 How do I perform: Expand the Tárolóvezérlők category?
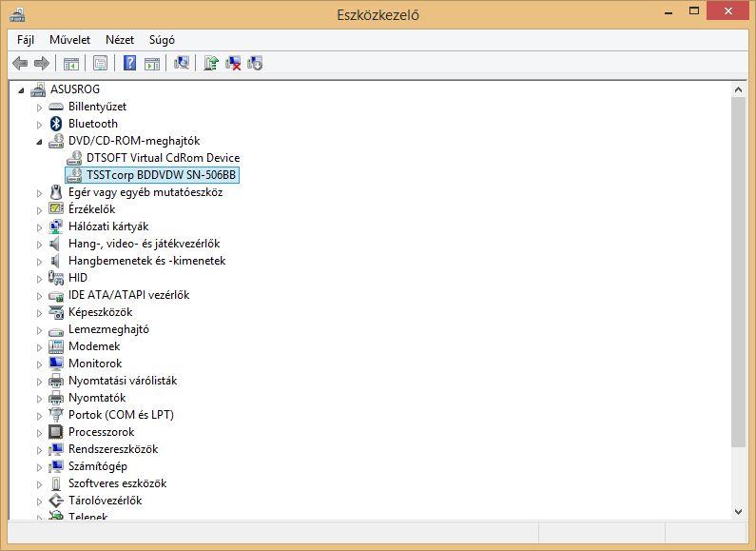click(40, 502)
